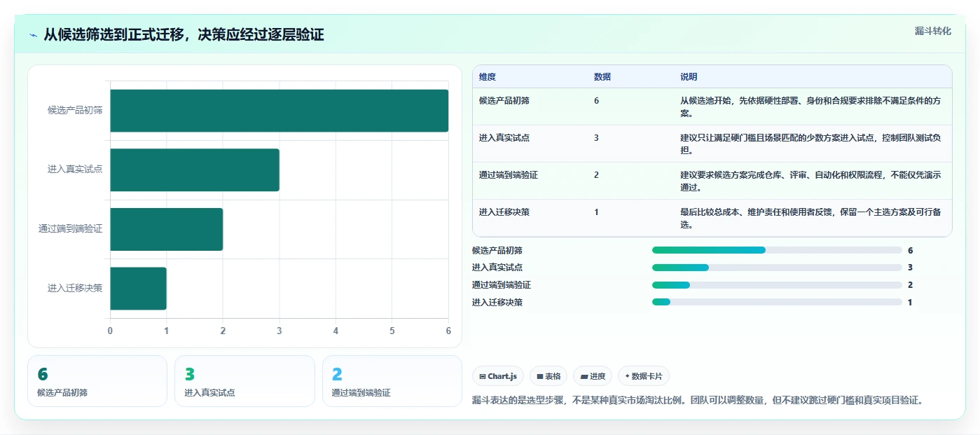Click the 进入迁移决策 progress bar
Viewport: 980px width, 435px height.
(777, 302)
